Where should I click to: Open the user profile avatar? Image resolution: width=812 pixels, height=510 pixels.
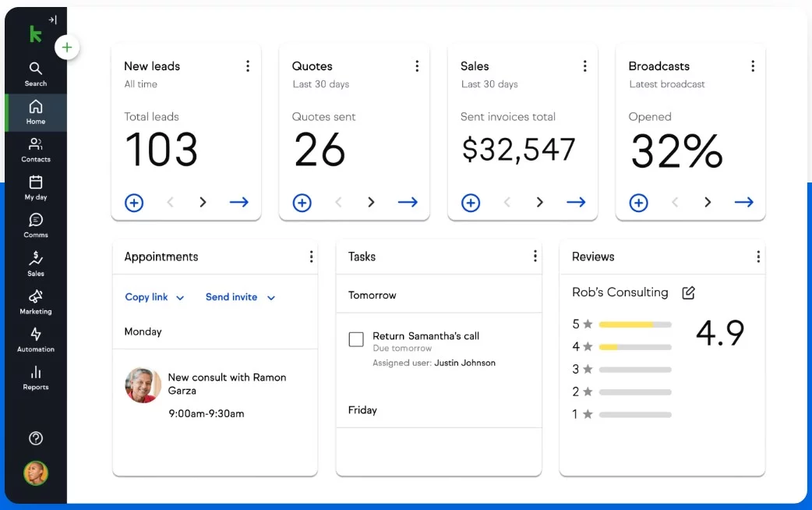click(x=36, y=473)
